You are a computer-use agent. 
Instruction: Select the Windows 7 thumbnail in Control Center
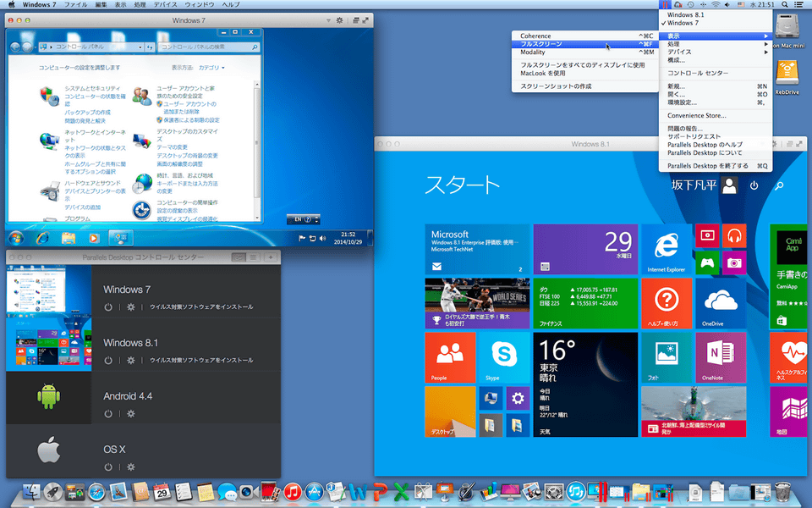[49, 290]
